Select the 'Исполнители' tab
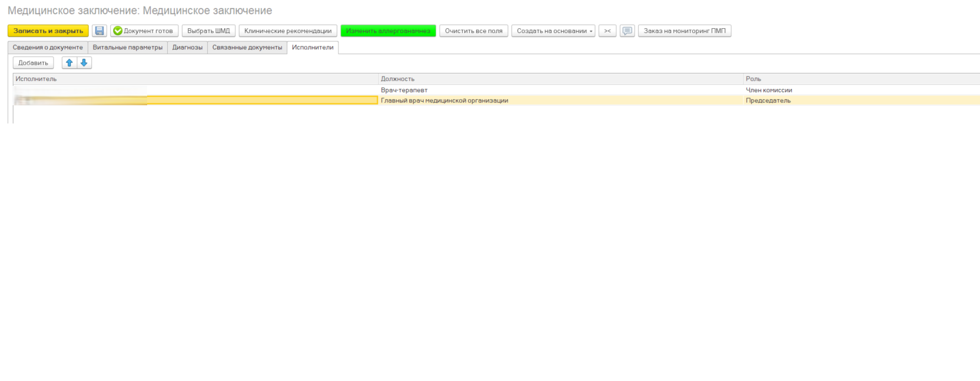This screenshot has height=381, width=980. point(313,48)
